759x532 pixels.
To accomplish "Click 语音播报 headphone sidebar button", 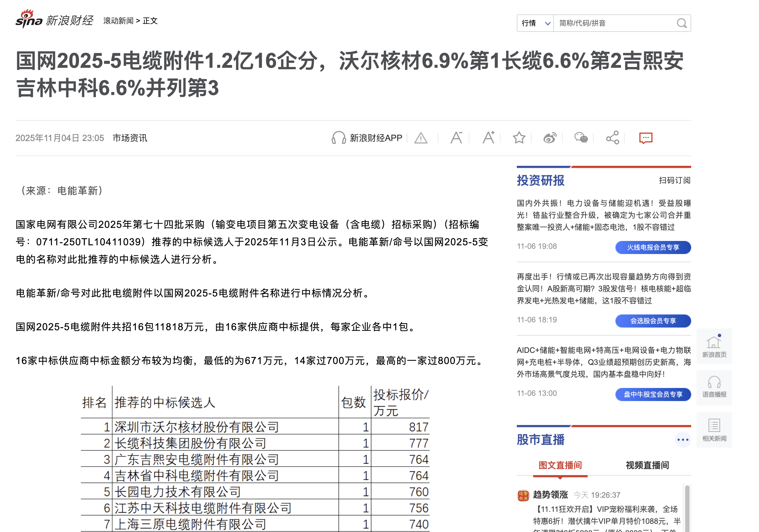I will [x=714, y=388].
